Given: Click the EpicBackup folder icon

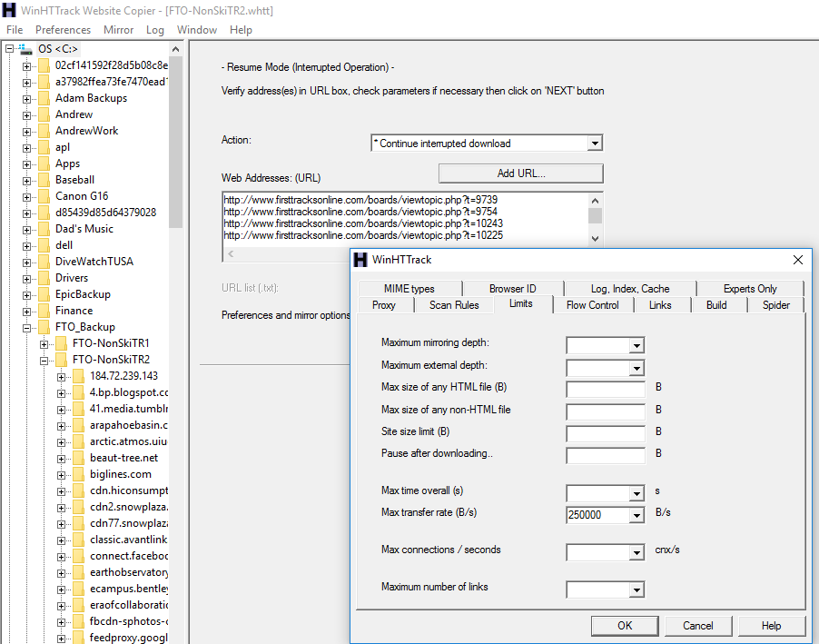Looking at the screenshot, I should pyautogui.click(x=44, y=294).
